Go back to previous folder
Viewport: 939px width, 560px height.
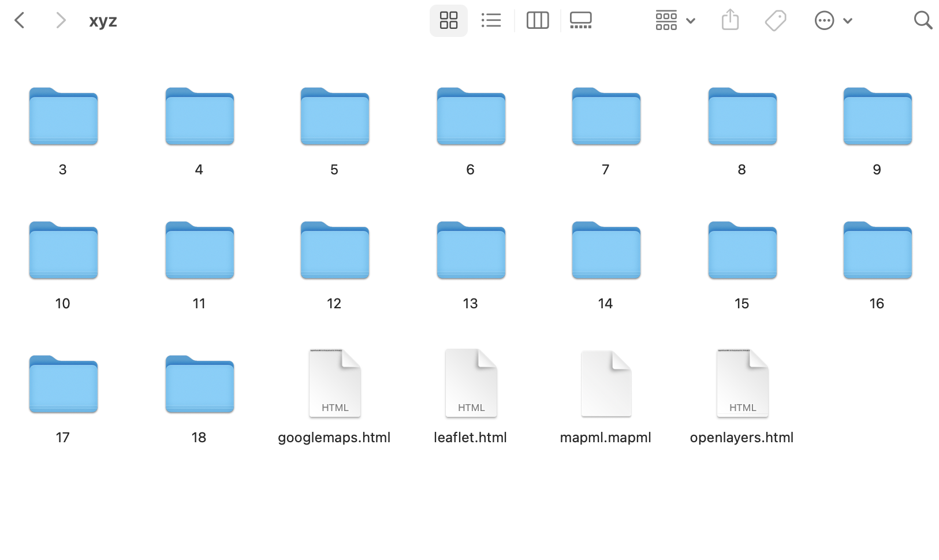(20, 21)
